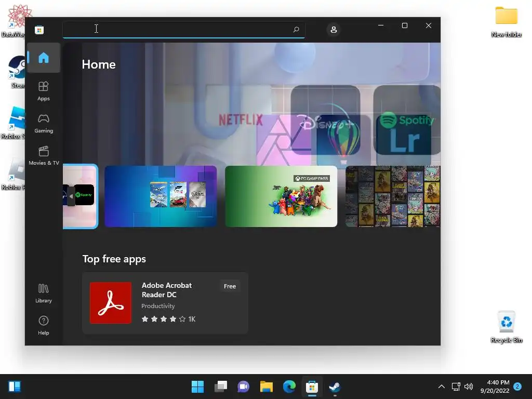Click the volume speaker tray icon
Image resolution: width=532 pixels, height=399 pixels.
tap(469, 387)
